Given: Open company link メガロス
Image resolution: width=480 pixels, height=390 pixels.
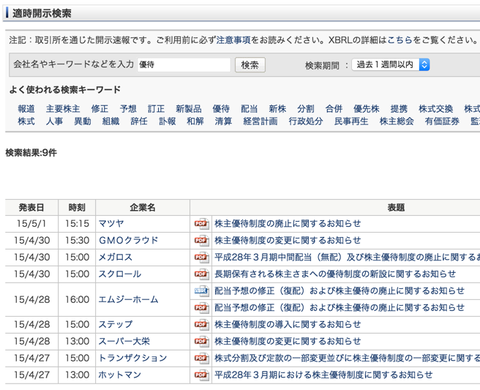Looking at the screenshot, I should point(115,257).
